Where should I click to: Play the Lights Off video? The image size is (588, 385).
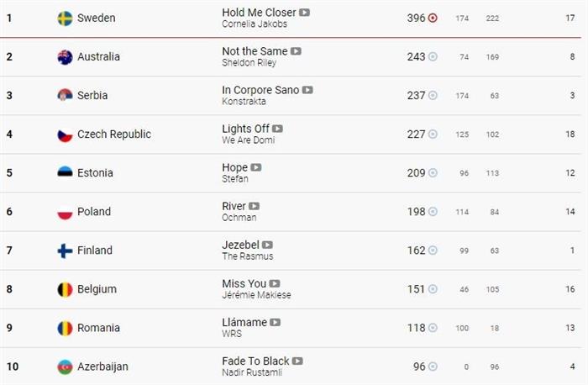click(277, 129)
